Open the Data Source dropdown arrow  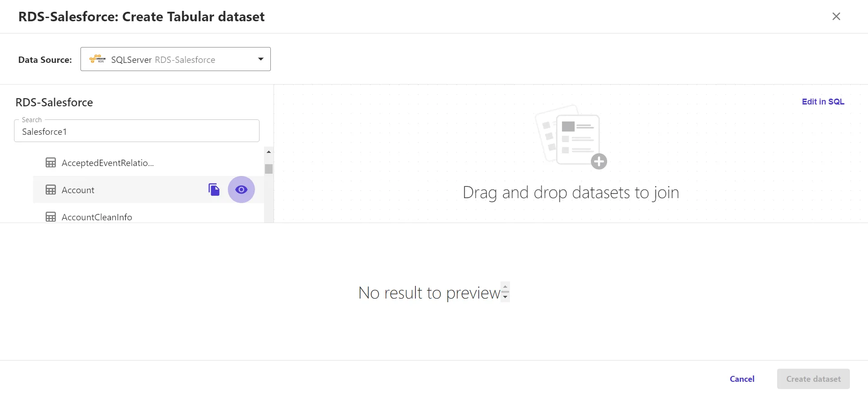click(261, 59)
